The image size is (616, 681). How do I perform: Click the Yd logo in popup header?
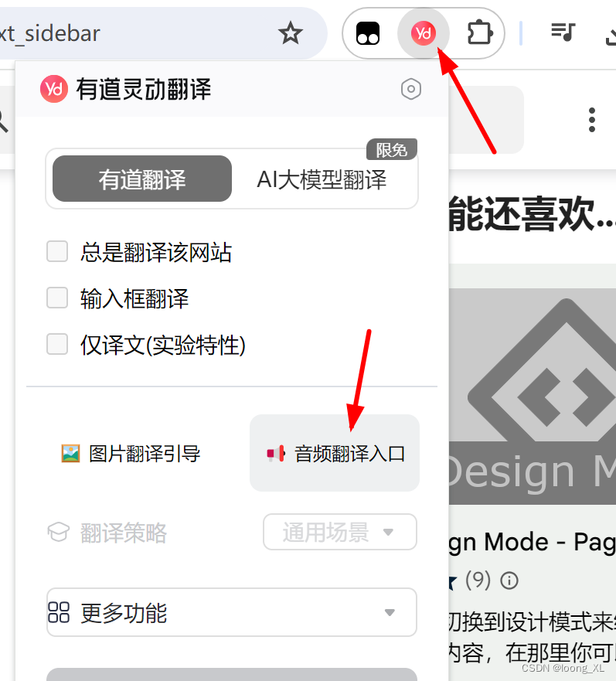[54, 89]
